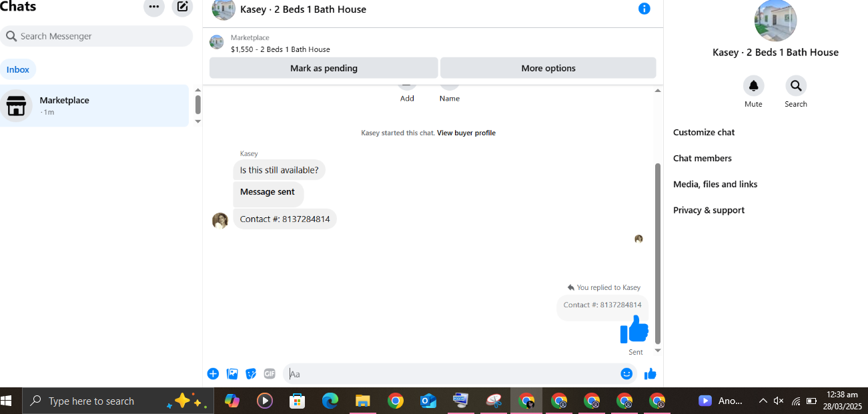Screen dimensions: 868x414
Task: Click the conversation title Kasey · 2 Beds 1 Bath House
Action: click(303, 9)
